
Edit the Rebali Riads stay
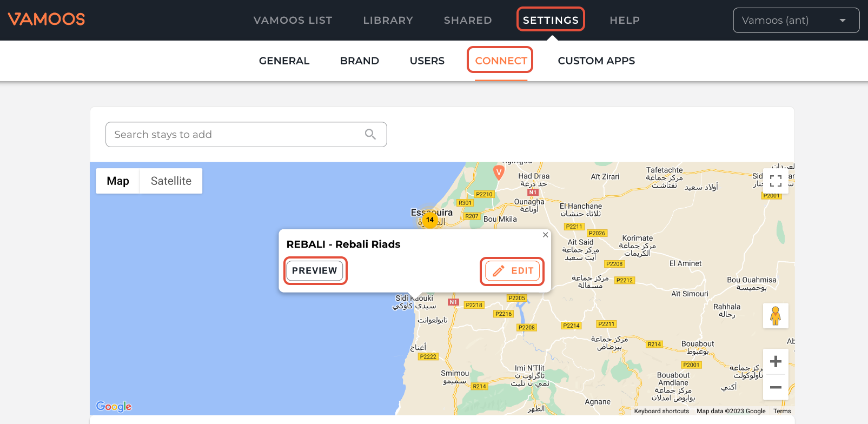[512, 271]
